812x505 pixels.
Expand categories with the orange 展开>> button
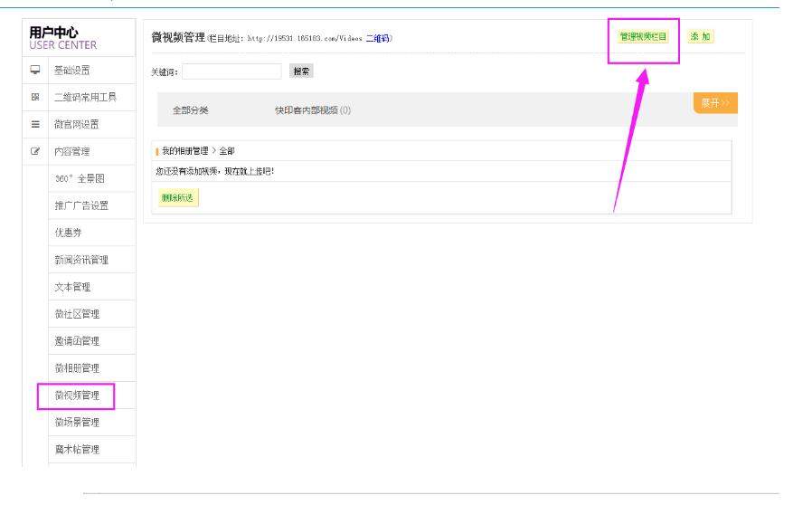click(x=715, y=102)
